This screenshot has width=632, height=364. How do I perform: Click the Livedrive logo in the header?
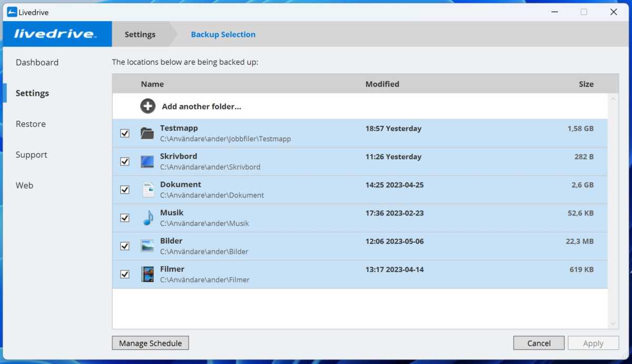(55, 34)
